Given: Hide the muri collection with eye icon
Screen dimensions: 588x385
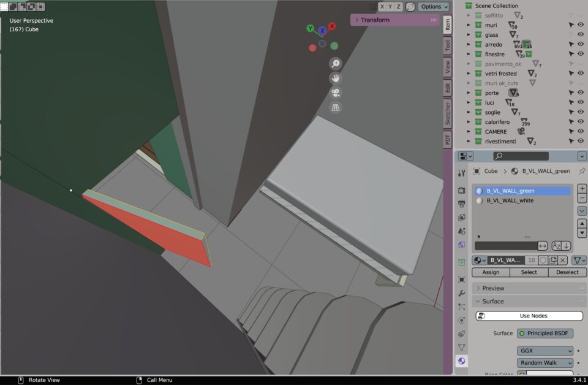Looking at the screenshot, I should (x=581, y=25).
